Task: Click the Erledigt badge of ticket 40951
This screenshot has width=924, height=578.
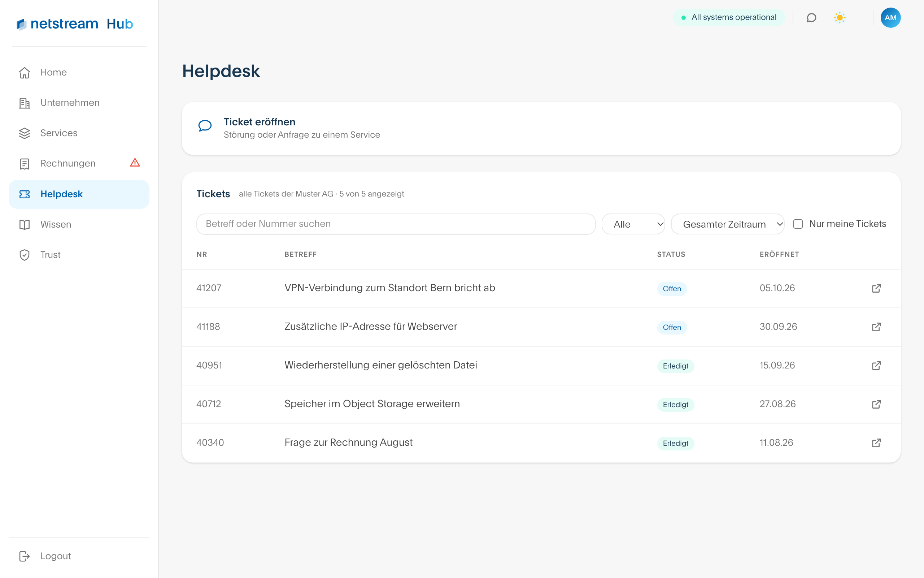Action: [675, 366]
